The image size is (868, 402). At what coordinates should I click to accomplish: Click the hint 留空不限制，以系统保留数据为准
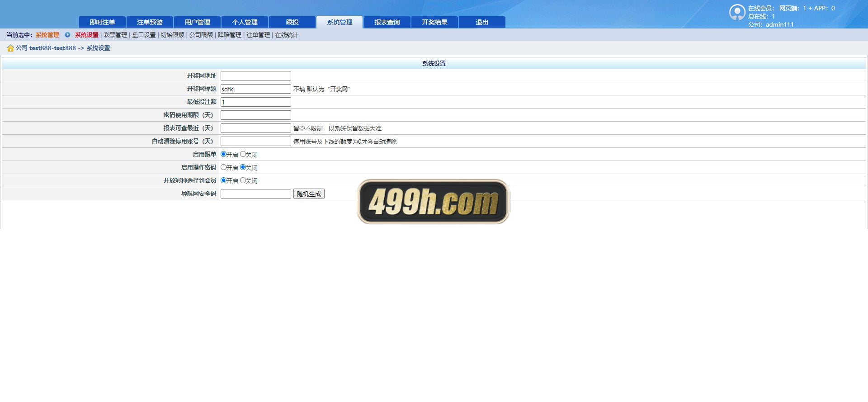(338, 128)
